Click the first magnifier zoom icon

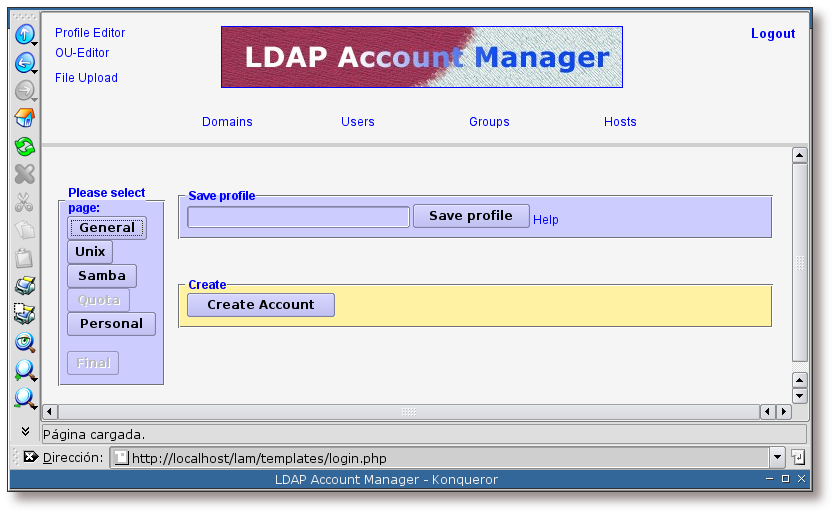tap(25, 371)
